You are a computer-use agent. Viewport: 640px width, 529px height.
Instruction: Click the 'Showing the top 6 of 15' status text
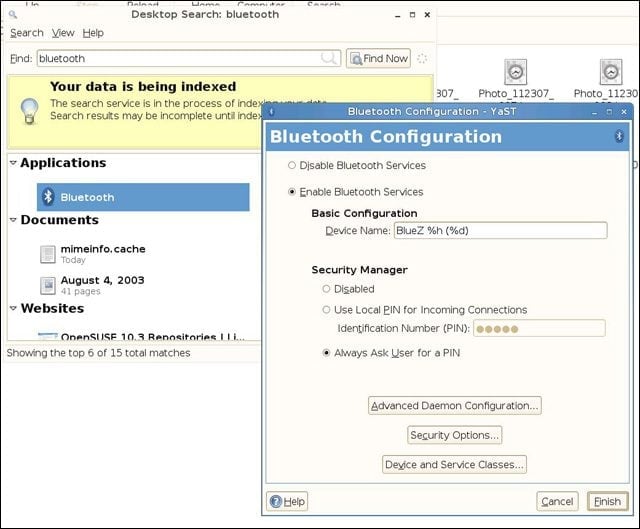point(98,353)
